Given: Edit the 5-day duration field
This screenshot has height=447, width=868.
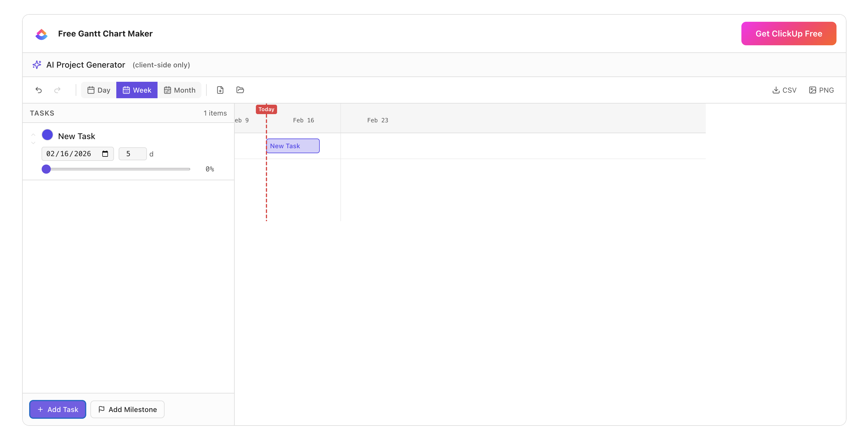Looking at the screenshot, I should click(x=132, y=154).
